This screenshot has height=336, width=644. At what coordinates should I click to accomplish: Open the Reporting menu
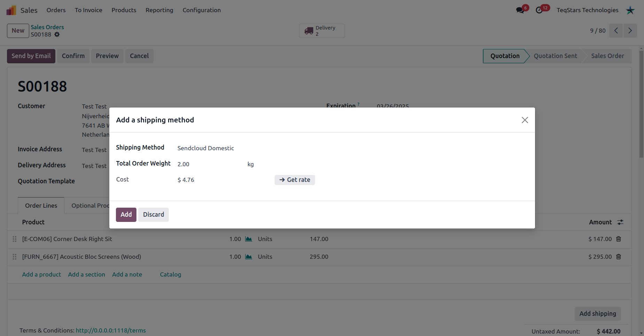(159, 10)
